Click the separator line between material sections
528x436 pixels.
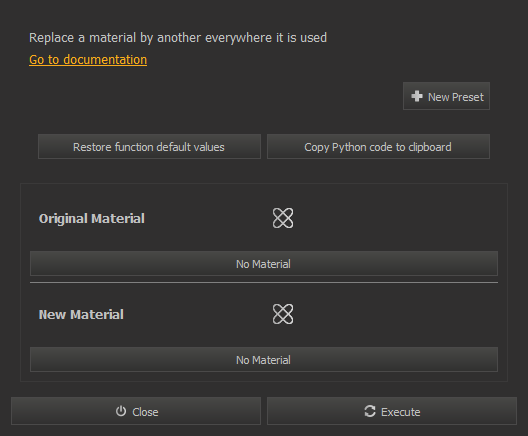tap(264, 282)
